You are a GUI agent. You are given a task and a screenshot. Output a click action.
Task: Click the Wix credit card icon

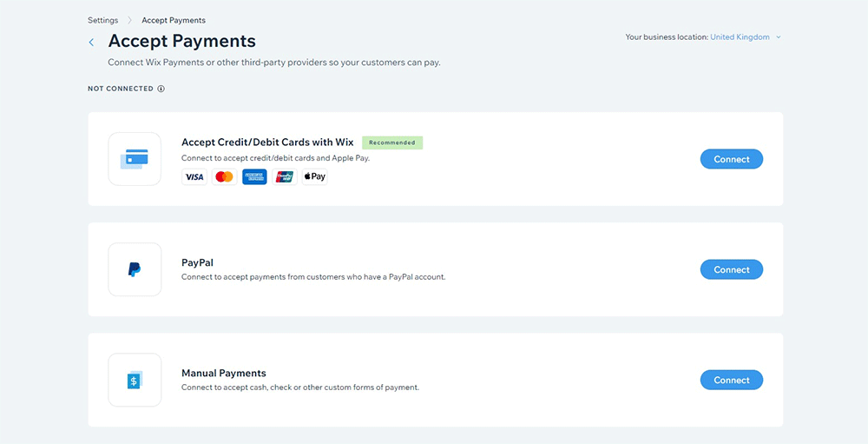(x=135, y=159)
